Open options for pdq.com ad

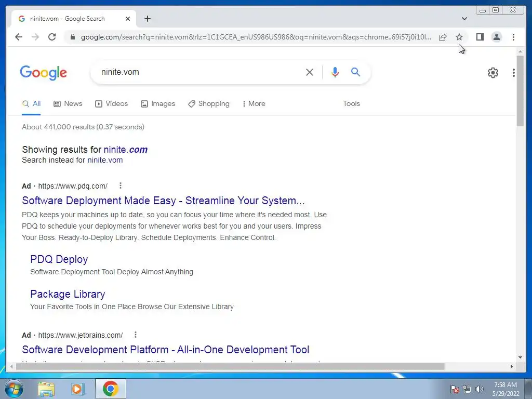point(120,185)
